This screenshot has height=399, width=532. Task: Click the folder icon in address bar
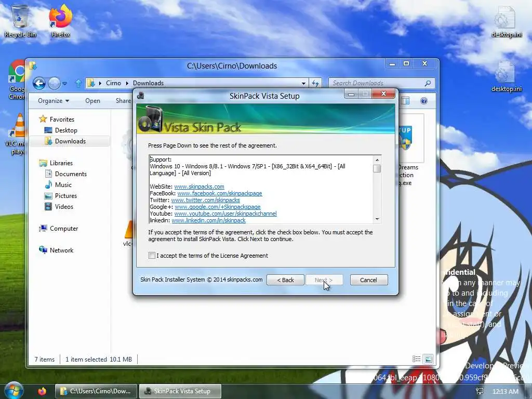point(90,83)
